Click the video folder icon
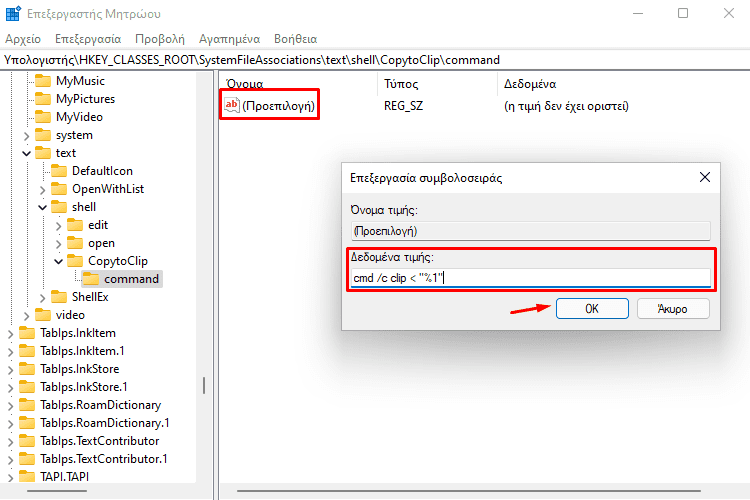The width and height of the screenshot is (750, 500). 43,315
